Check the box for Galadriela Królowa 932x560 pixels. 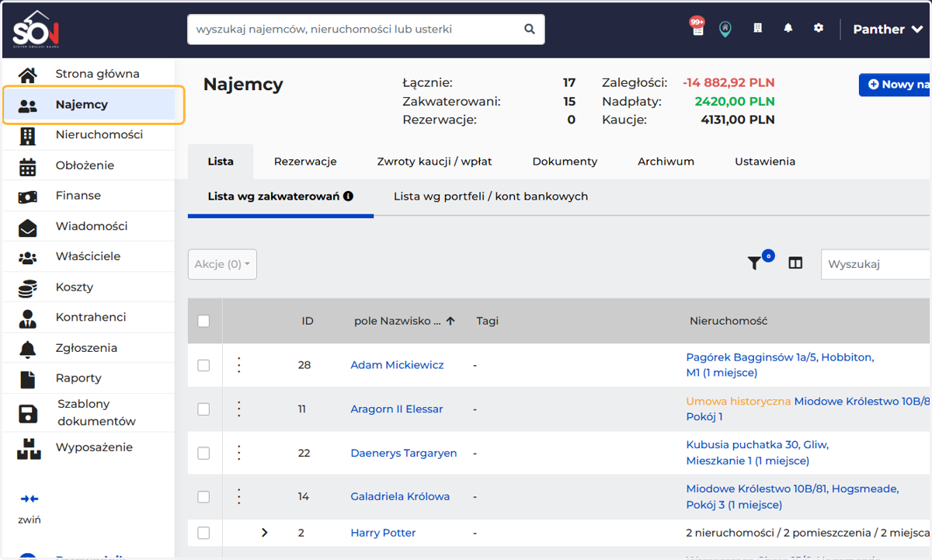pos(203,497)
